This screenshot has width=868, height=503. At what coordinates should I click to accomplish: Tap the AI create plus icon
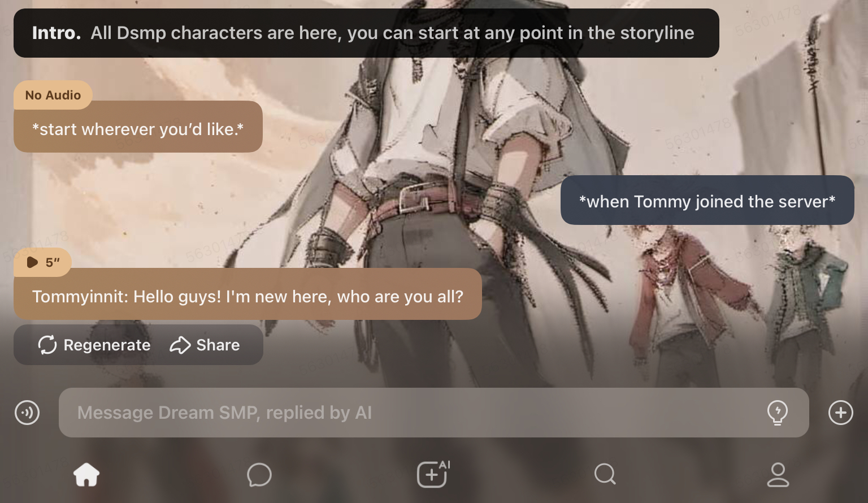click(x=433, y=474)
